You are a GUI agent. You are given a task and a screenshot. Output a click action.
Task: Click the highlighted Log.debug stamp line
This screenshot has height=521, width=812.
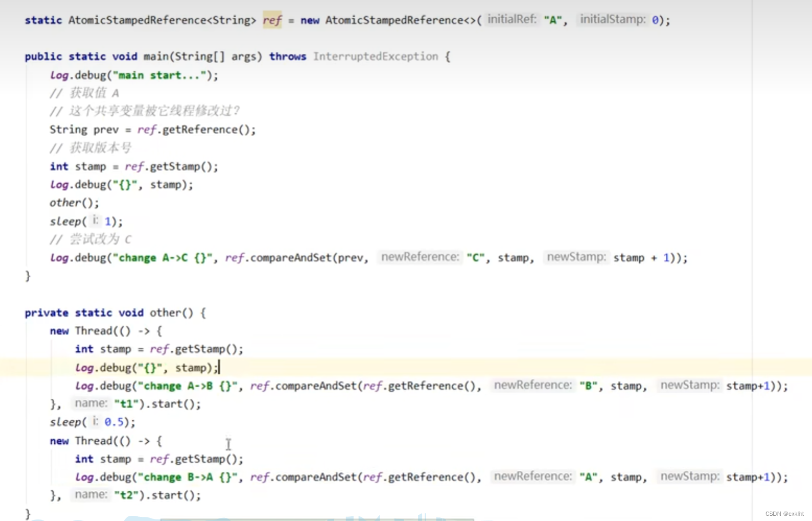146,368
